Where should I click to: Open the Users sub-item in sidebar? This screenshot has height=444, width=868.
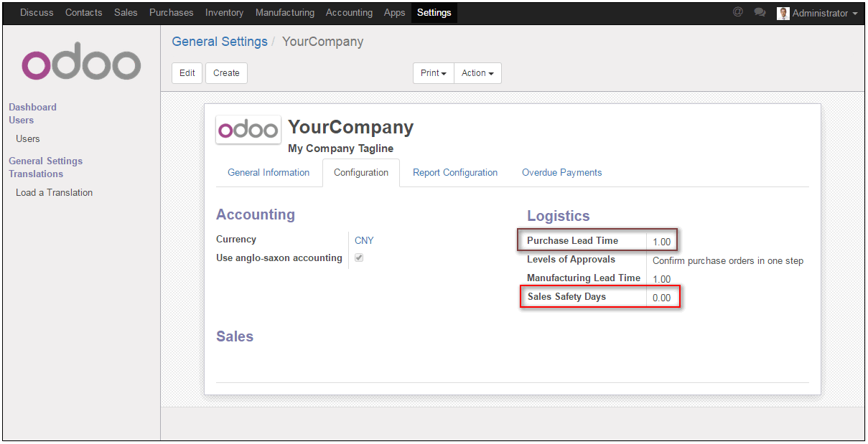[28, 138]
